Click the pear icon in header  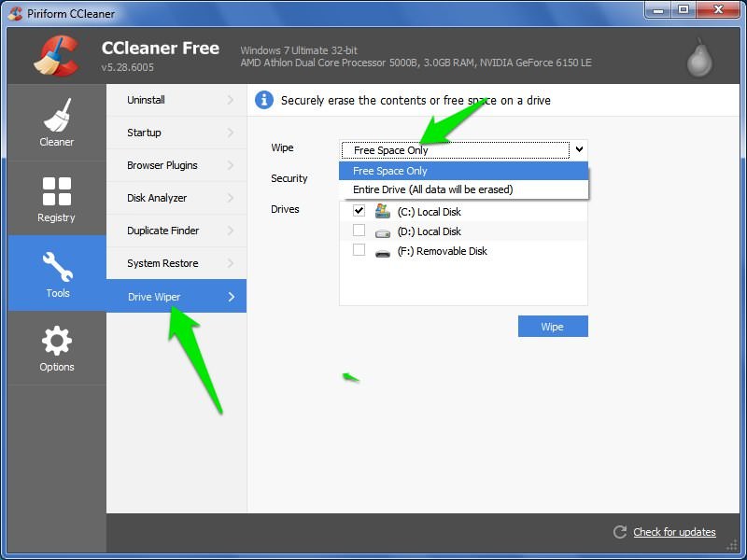pyautogui.click(x=699, y=58)
